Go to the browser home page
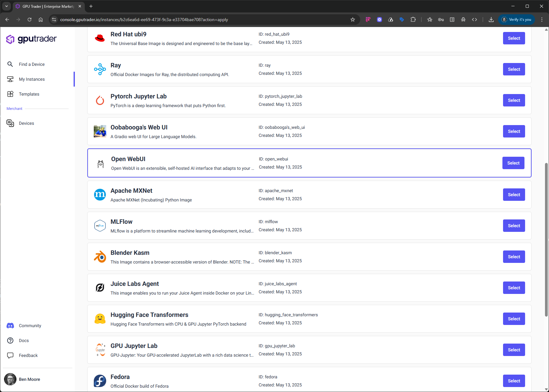 click(x=41, y=20)
